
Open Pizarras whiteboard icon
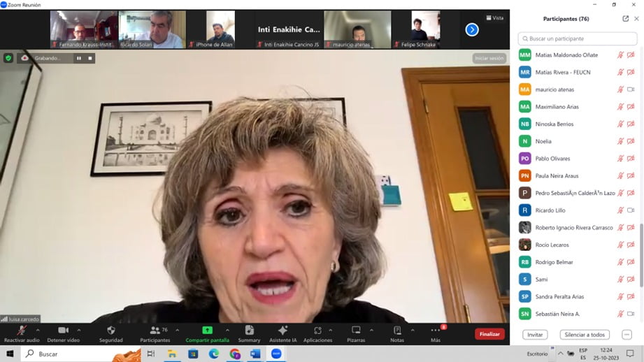coord(356,330)
